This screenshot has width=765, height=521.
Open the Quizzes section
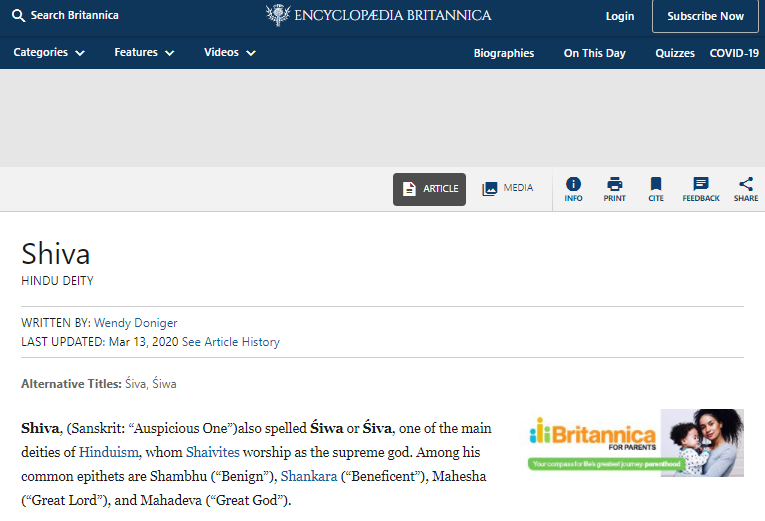point(675,53)
